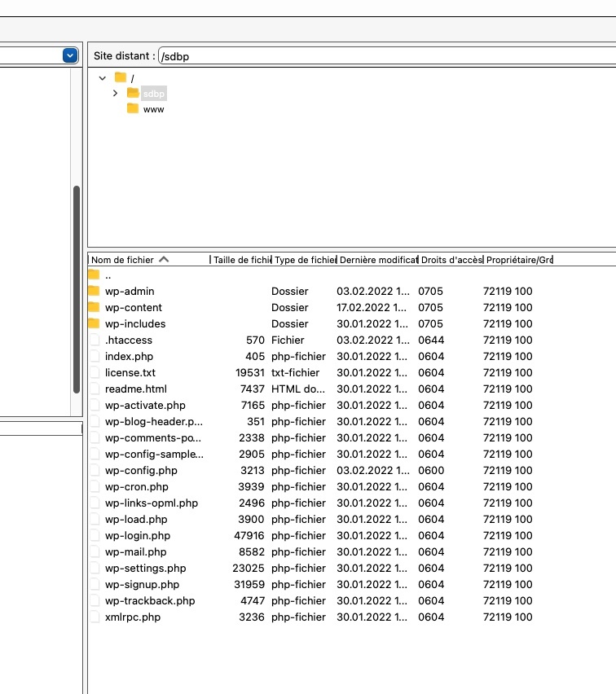This screenshot has height=694, width=616.
Task: Sort files by Dernière modification column
Action: (x=377, y=260)
